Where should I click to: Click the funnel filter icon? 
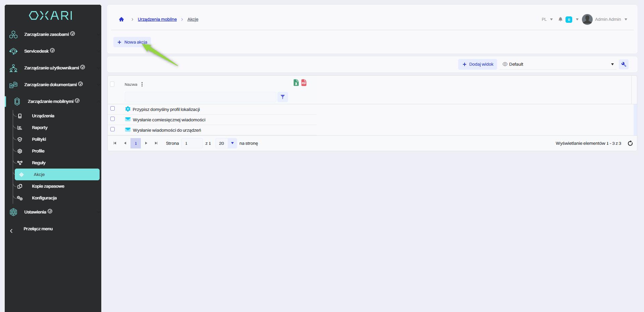283,97
